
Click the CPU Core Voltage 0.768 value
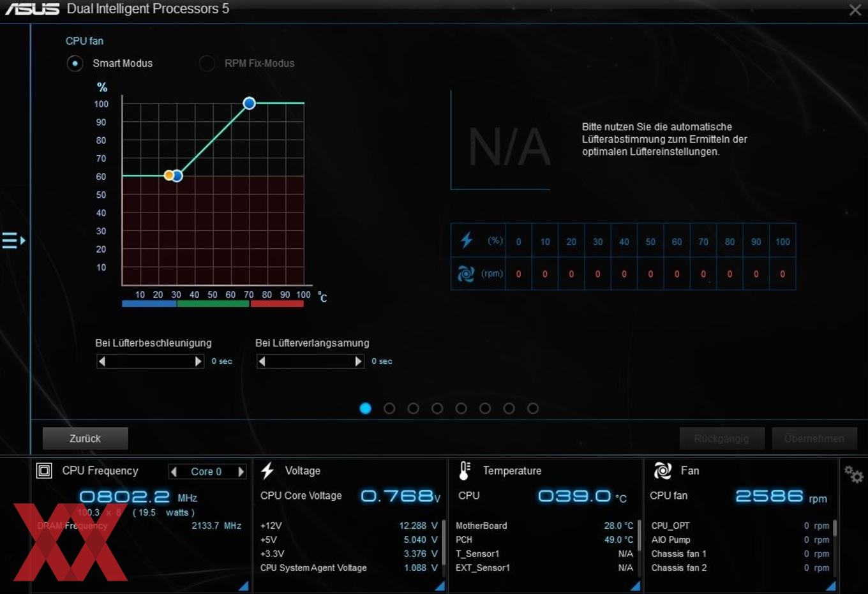(400, 496)
